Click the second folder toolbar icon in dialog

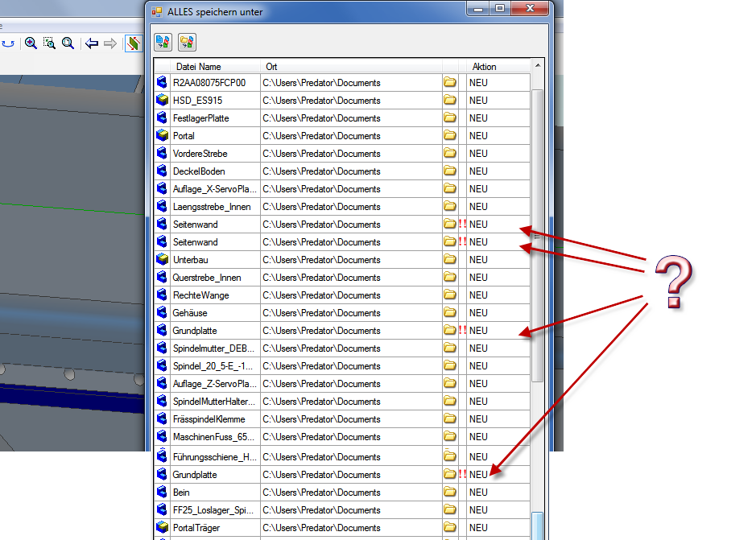click(x=187, y=43)
